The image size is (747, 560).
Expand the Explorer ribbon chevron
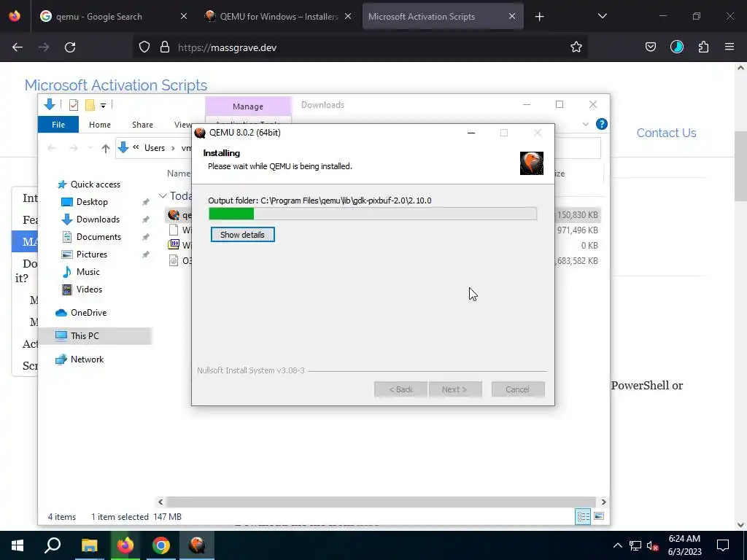(x=586, y=124)
